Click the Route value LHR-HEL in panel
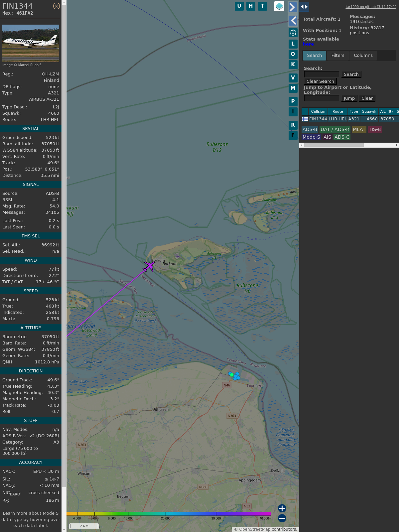The image size is (399, 532). (50, 120)
